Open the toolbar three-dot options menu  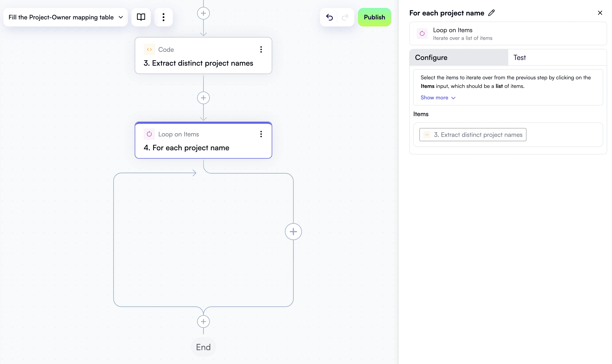click(x=163, y=17)
